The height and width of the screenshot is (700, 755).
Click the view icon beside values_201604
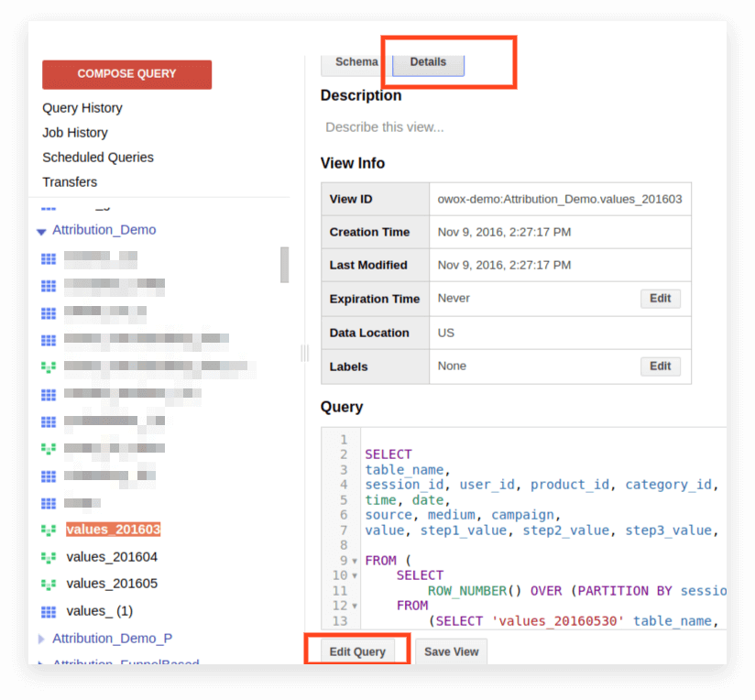coord(49,557)
